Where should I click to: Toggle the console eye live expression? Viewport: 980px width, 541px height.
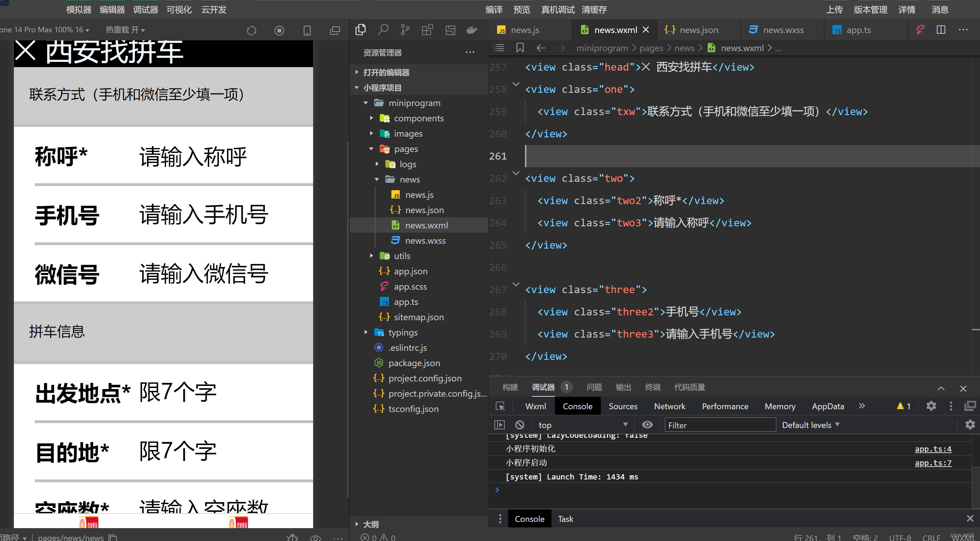(647, 425)
